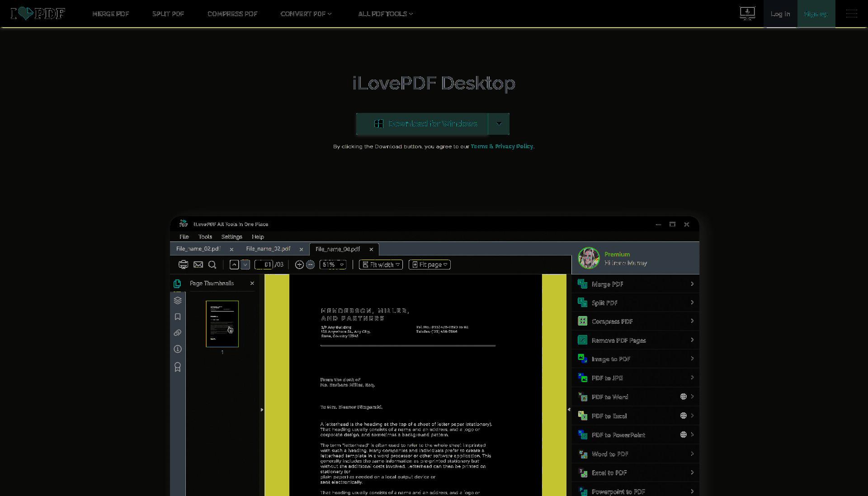This screenshot has height=496, width=868.
Task: Expand the Merge PDF chevron
Action: (692, 284)
